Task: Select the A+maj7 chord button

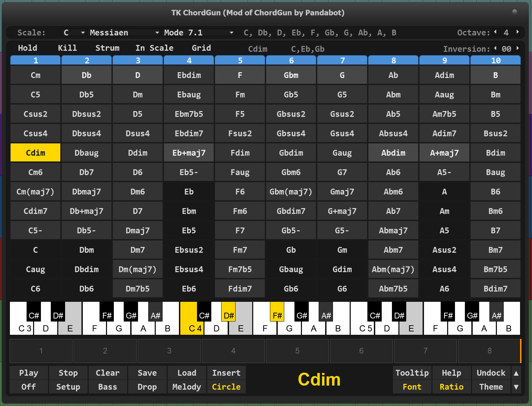Action: pyautogui.click(x=444, y=153)
